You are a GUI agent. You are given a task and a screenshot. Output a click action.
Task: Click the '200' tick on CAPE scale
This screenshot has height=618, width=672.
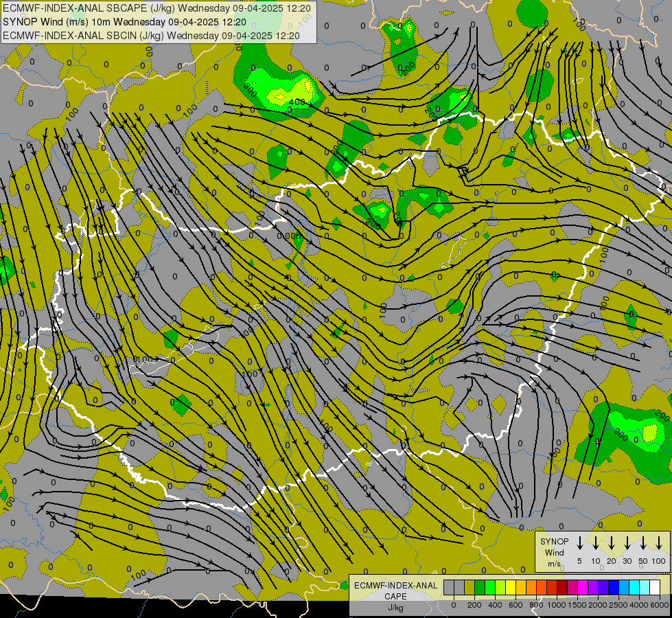coord(474,605)
